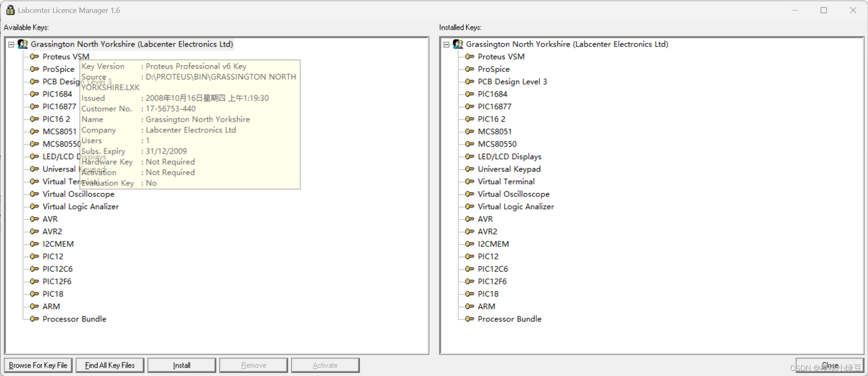Select Processor Bundle in Installed Keys

click(x=510, y=319)
